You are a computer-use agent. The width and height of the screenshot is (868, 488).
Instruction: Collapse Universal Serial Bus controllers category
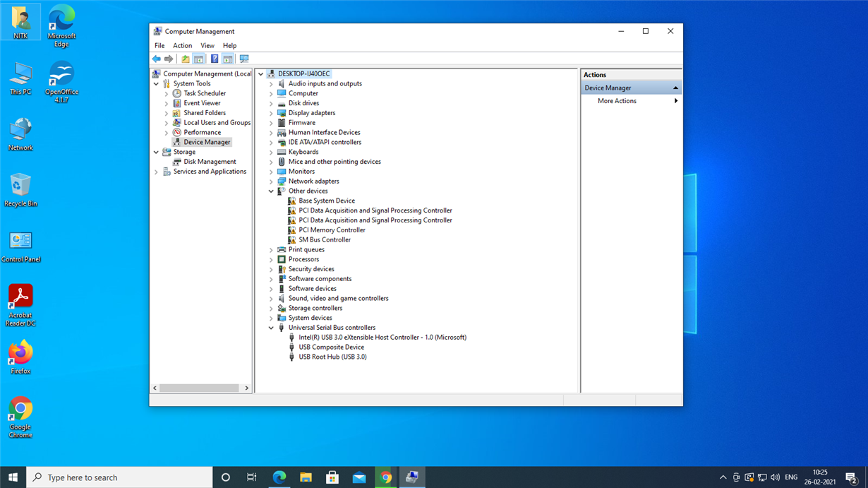(x=271, y=328)
